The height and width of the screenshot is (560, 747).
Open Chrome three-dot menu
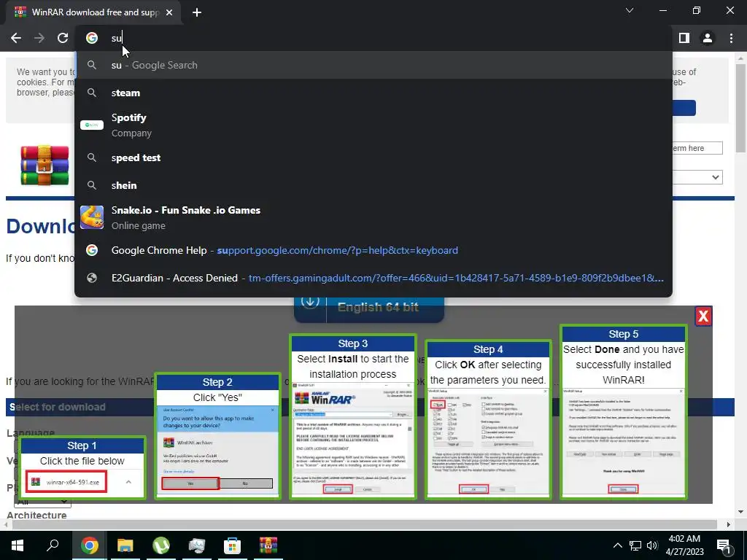[731, 38]
